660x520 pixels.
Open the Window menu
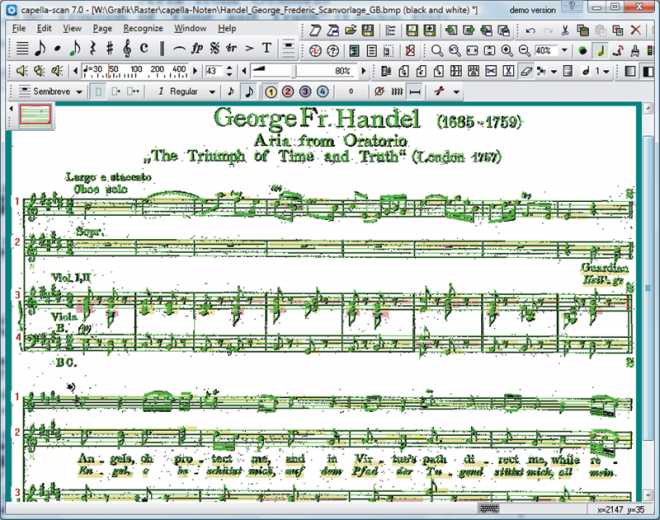coord(190,29)
